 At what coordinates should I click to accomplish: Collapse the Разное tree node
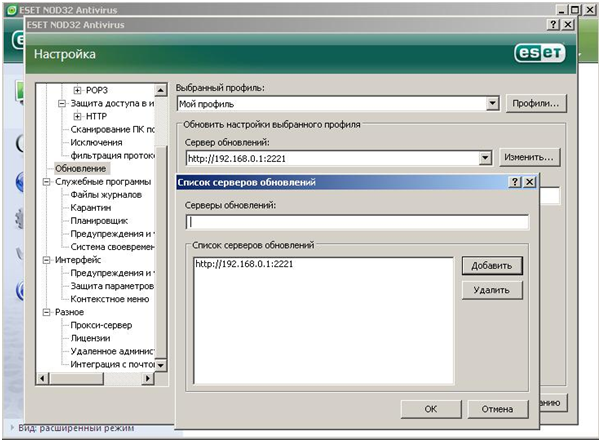click(x=46, y=312)
